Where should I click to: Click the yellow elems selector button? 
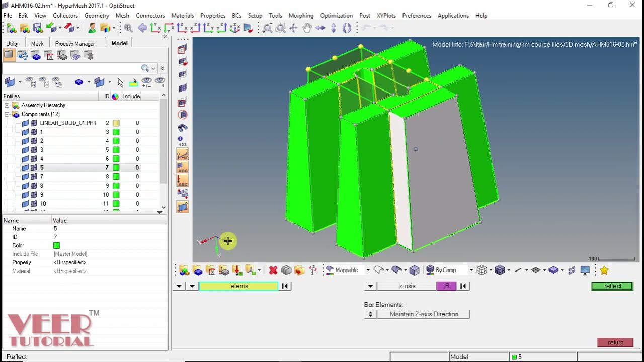[x=238, y=286]
